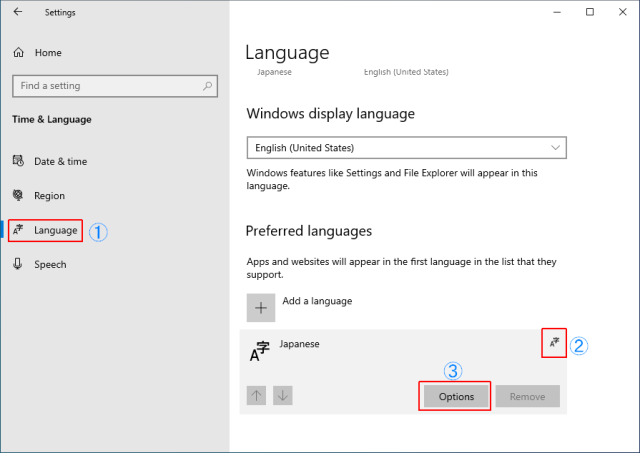Click the chevron on display language combo box
Screen dimensions: 640x453
pos(555,148)
